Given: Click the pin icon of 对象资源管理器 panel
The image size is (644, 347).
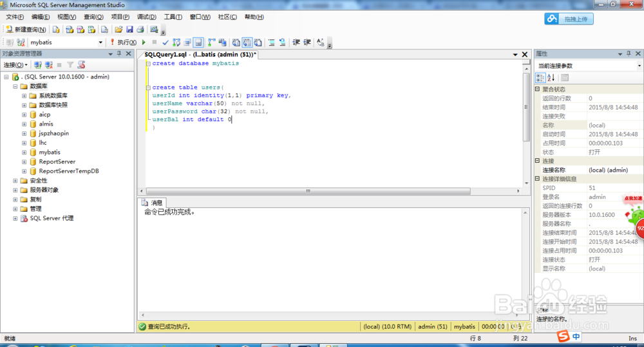Looking at the screenshot, I should (119, 54).
